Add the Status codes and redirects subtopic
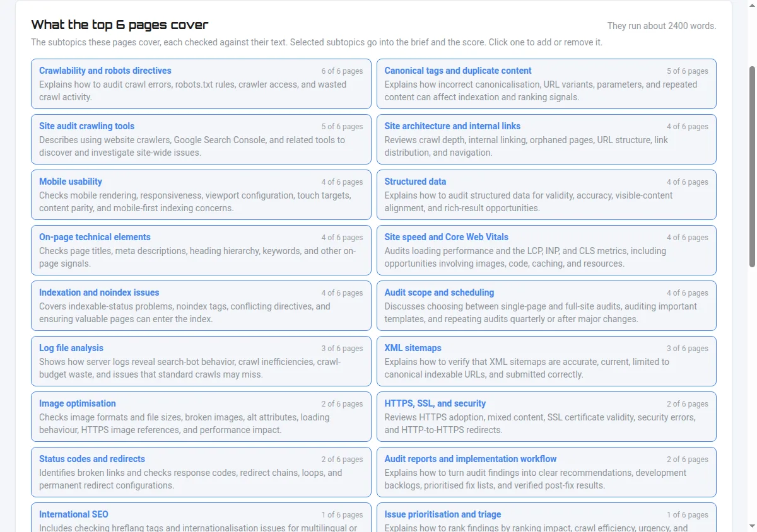This screenshot has height=532, width=757. [x=201, y=472]
